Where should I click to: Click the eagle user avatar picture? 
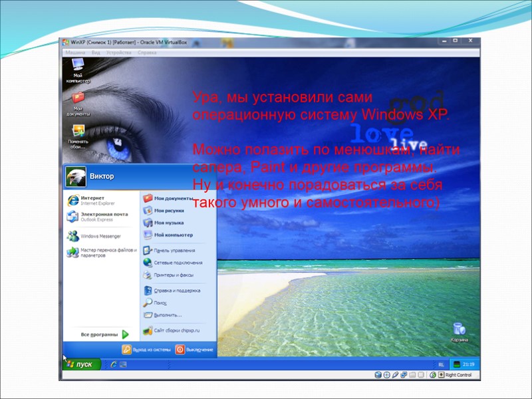point(76,176)
